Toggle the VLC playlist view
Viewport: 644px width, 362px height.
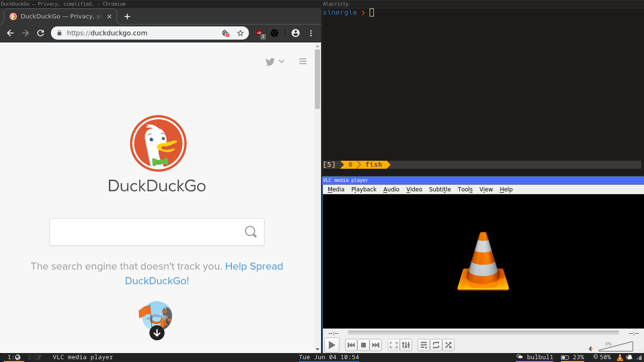[x=424, y=345]
